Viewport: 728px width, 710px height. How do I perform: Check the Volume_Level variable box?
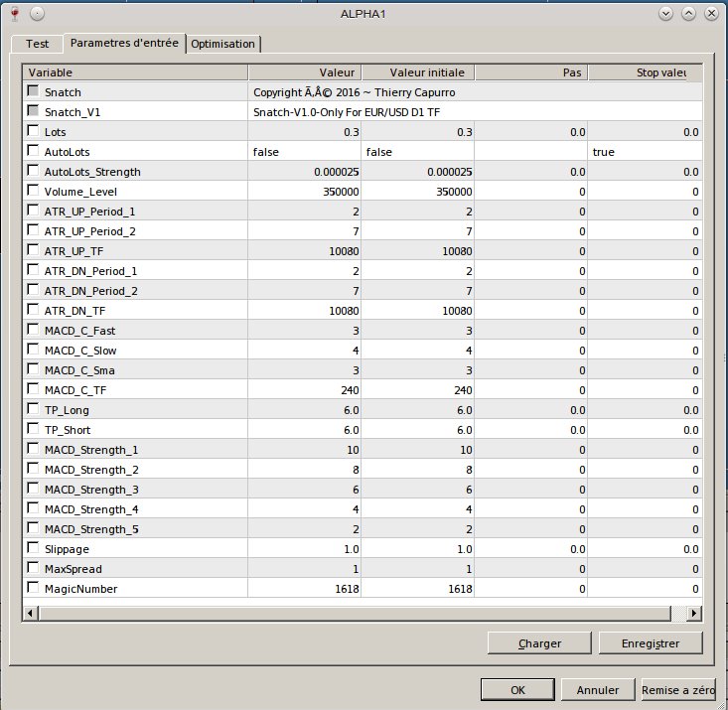coord(34,191)
